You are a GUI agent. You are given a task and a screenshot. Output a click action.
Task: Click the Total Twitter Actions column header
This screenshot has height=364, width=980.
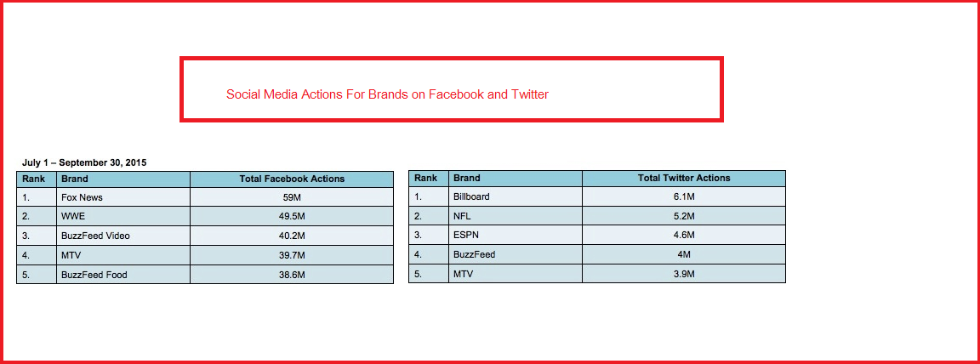click(x=684, y=178)
